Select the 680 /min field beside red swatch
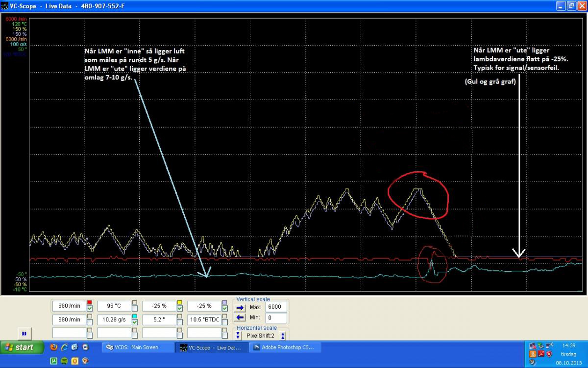The image size is (588, 368). pyautogui.click(x=69, y=306)
